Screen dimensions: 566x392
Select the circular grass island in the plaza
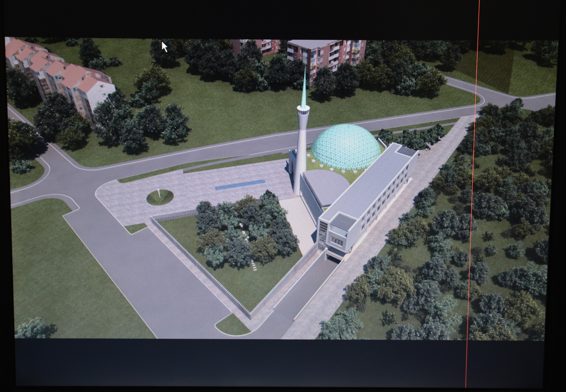(160, 197)
